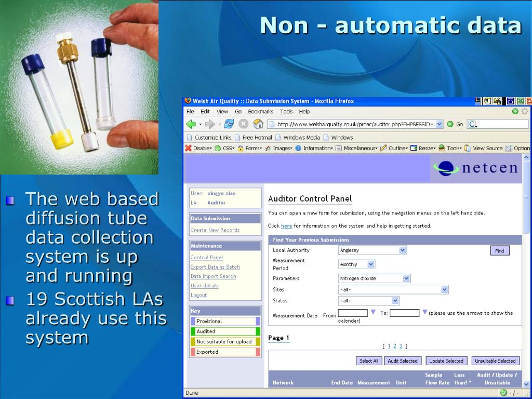Image resolution: width=532 pixels, height=399 pixels.
Task: Open the Control Panel link
Action: pos(207,258)
